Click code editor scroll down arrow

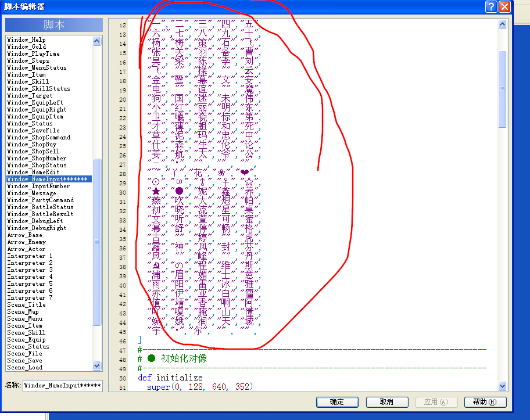click(x=502, y=386)
